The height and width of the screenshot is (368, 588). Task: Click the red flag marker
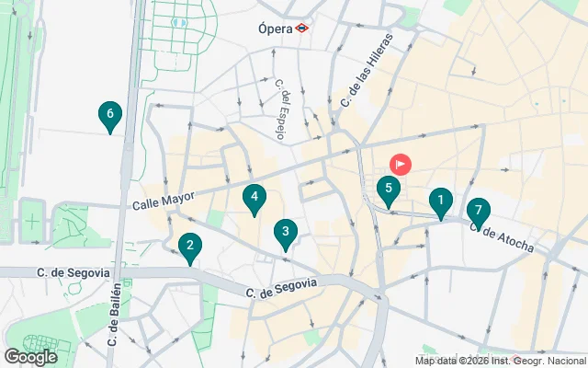(x=401, y=165)
